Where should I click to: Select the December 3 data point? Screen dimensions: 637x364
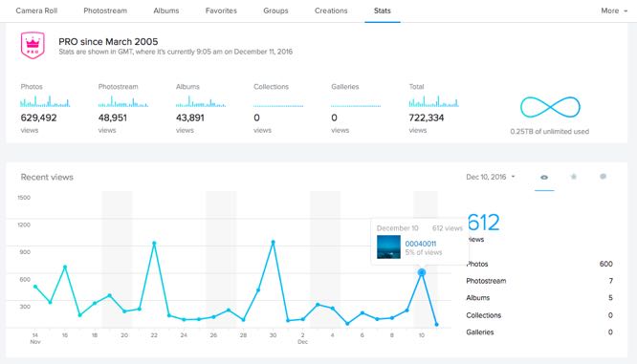[318, 305]
